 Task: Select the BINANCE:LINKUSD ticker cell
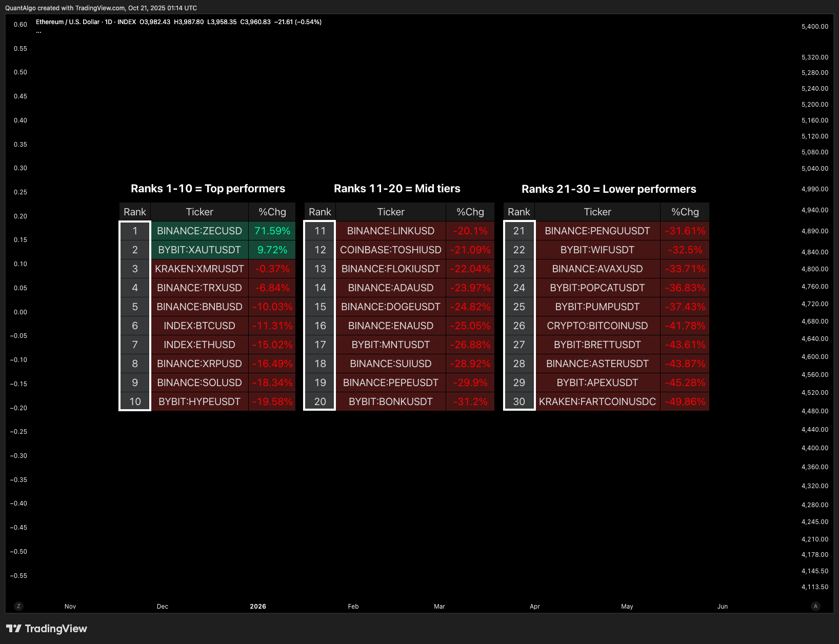[391, 231]
